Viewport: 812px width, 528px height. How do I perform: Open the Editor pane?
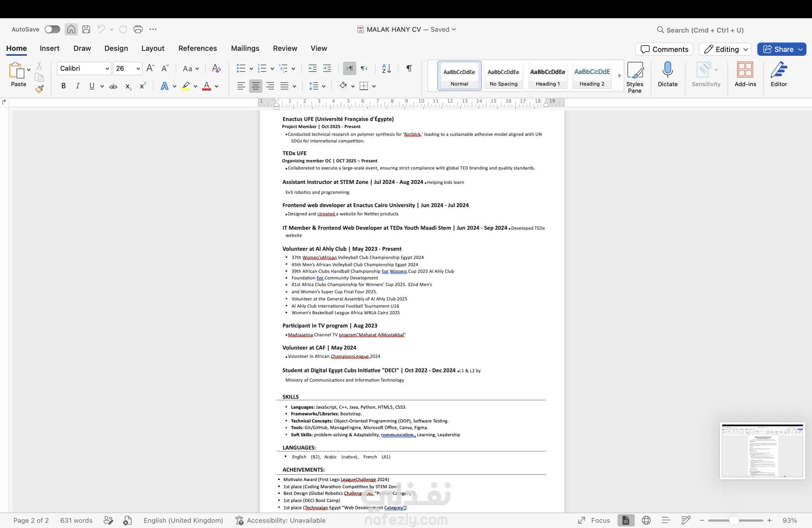(779, 74)
